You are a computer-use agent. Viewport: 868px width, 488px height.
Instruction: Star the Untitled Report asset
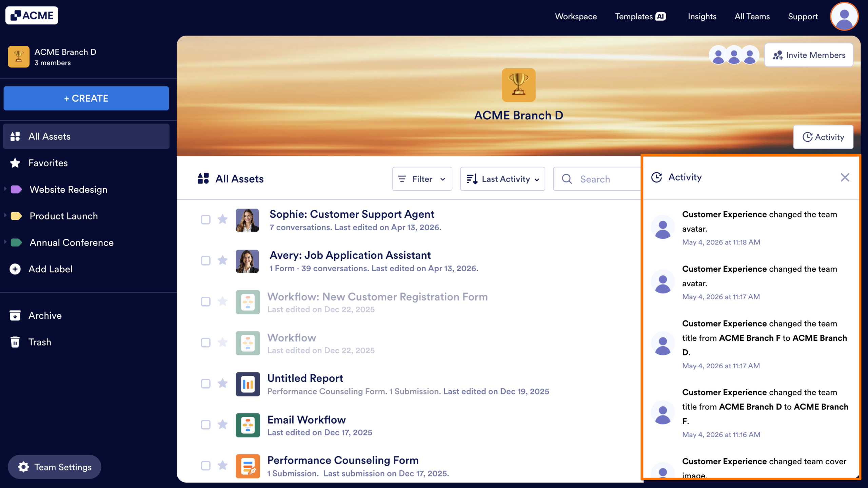pos(222,383)
